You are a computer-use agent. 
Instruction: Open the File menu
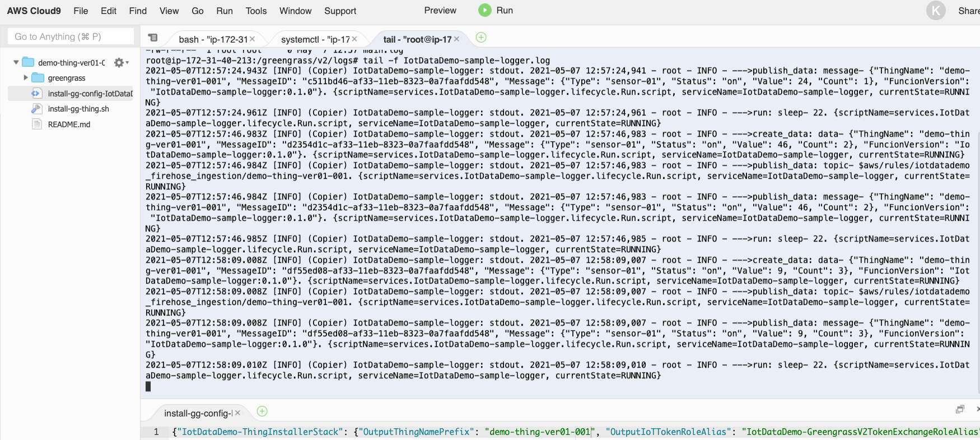81,11
